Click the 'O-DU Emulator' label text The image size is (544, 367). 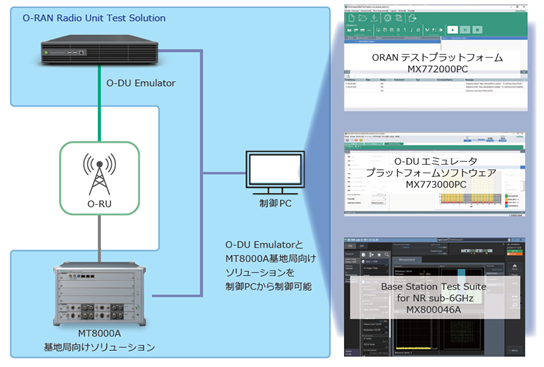[141, 83]
